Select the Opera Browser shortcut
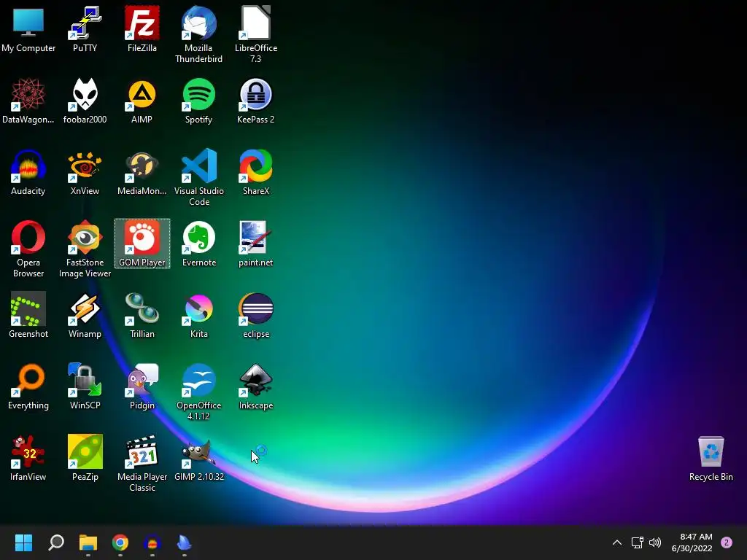This screenshot has width=747, height=560. click(x=28, y=249)
